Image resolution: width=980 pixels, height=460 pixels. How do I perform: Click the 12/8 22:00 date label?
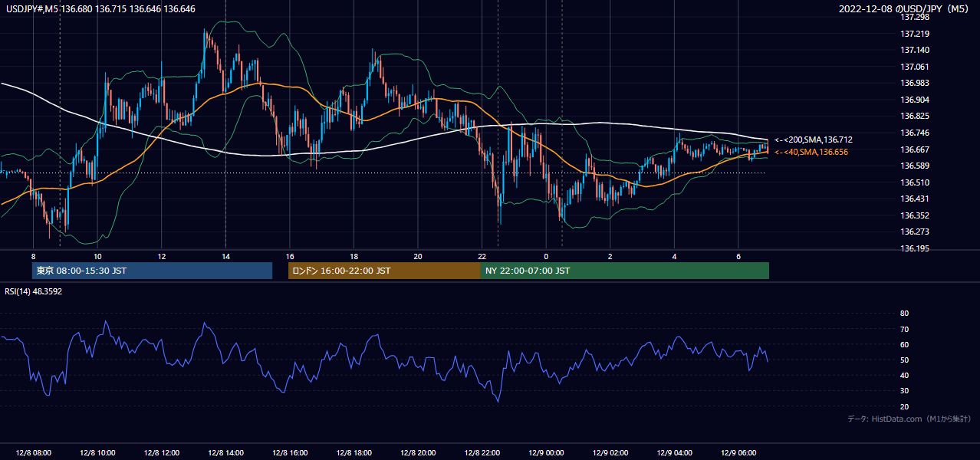click(482, 452)
